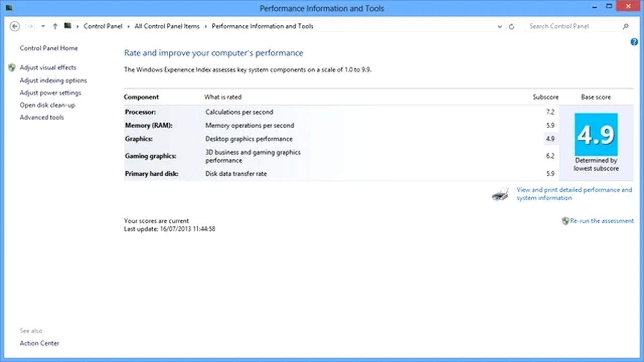Open Help with the question mark icon

634,42
